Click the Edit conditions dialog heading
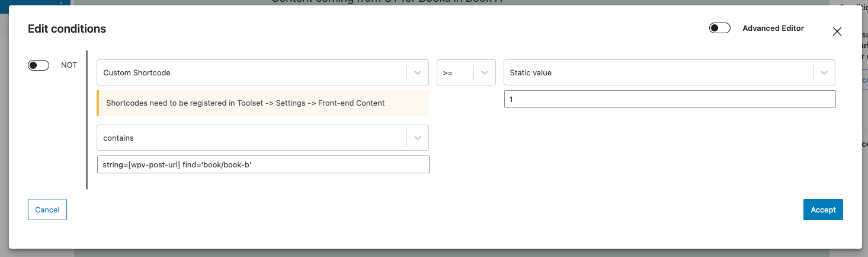The image size is (868, 257). tap(67, 28)
